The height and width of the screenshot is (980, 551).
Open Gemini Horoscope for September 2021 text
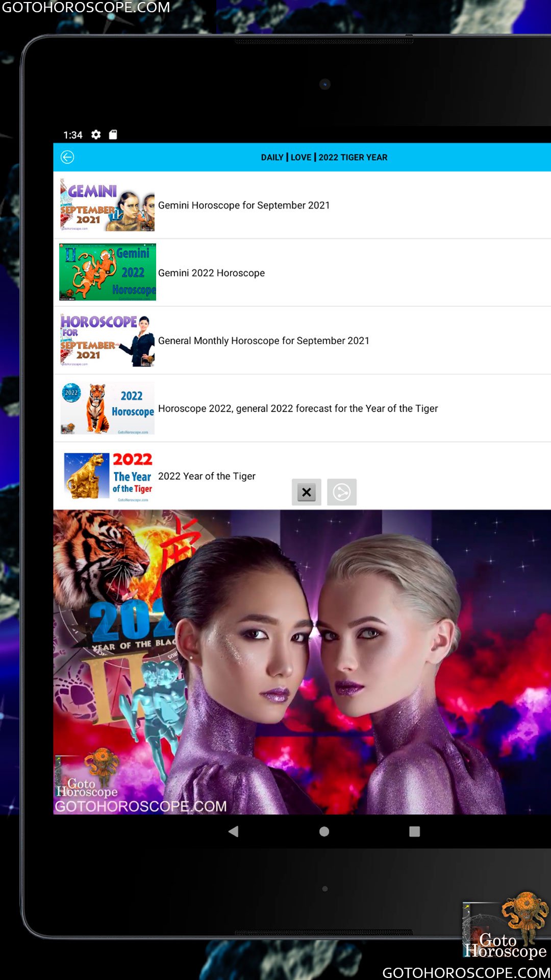244,205
